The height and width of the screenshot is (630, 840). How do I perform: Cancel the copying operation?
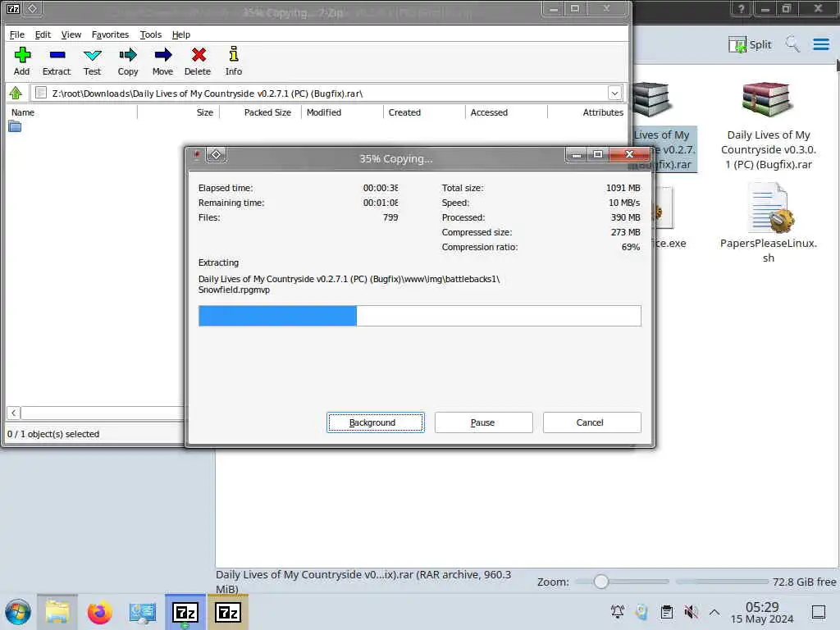click(592, 422)
